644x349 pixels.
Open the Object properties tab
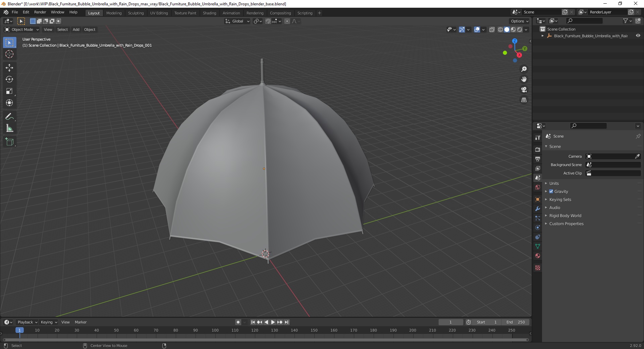[x=538, y=199]
